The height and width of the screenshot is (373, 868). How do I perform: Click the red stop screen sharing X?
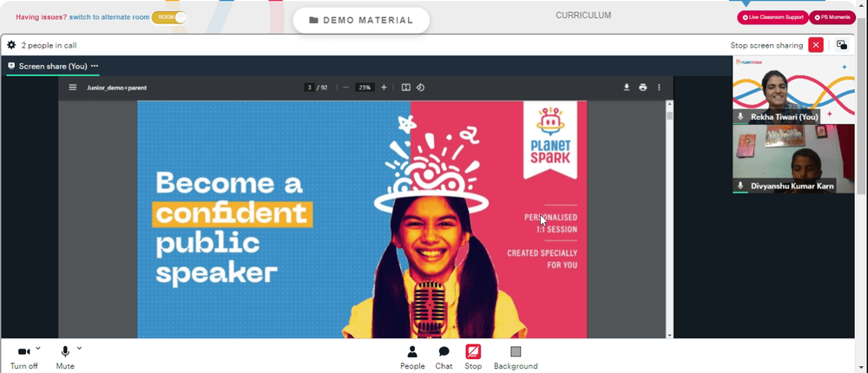pyautogui.click(x=815, y=45)
